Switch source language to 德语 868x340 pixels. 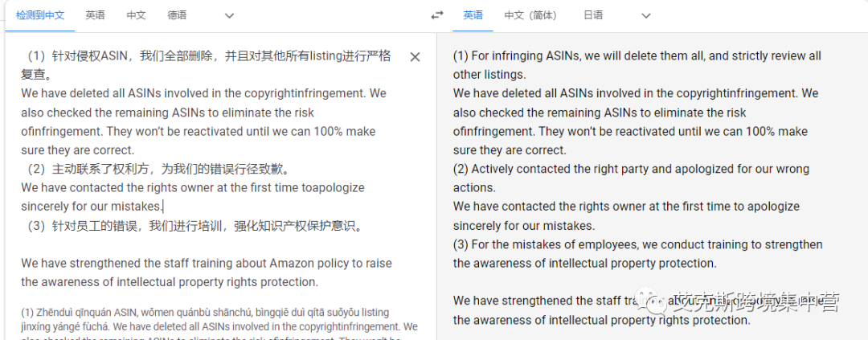tap(178, 15)
